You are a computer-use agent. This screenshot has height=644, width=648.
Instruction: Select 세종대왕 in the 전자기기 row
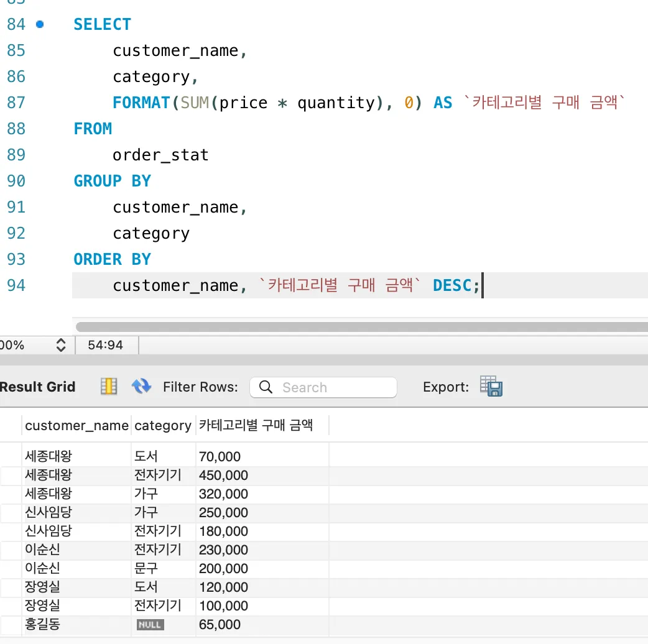pos(76,475)
